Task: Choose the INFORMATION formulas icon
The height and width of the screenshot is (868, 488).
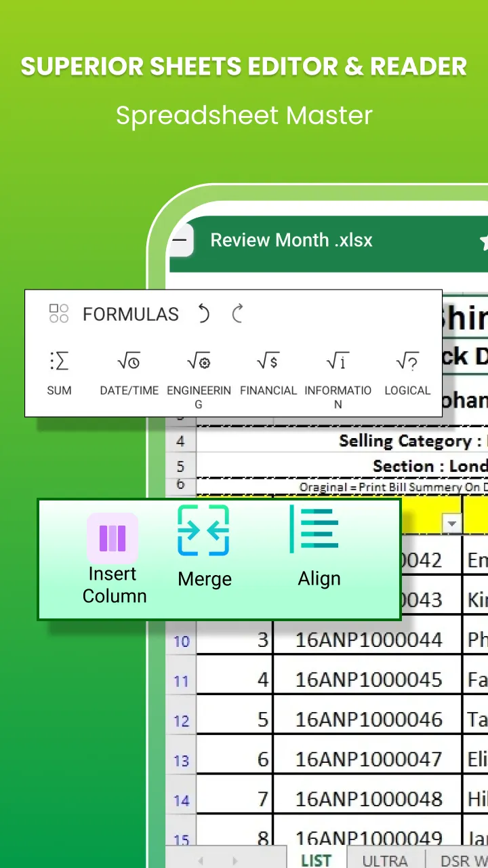Action: click(338, 361)
